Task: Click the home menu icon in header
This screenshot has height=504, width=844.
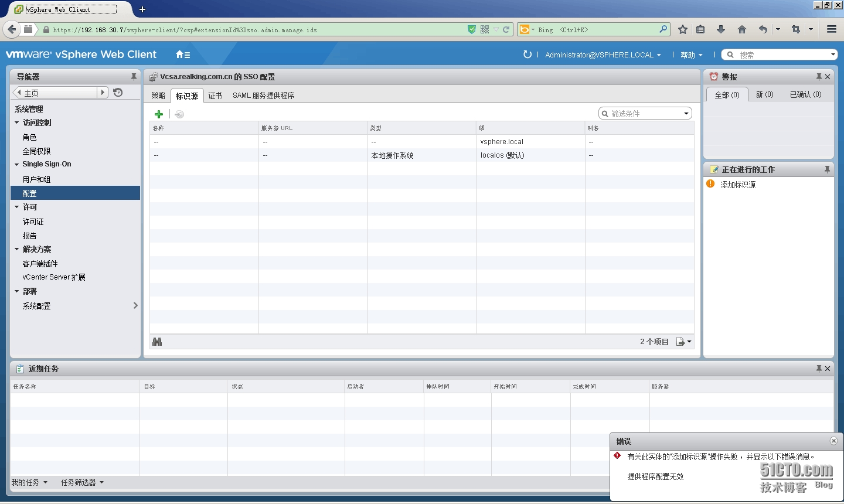Action: (183, 55)
